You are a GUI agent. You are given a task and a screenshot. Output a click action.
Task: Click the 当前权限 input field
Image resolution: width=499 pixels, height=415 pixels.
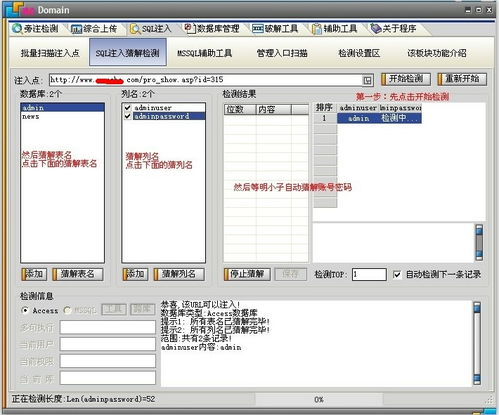(108, 361)
